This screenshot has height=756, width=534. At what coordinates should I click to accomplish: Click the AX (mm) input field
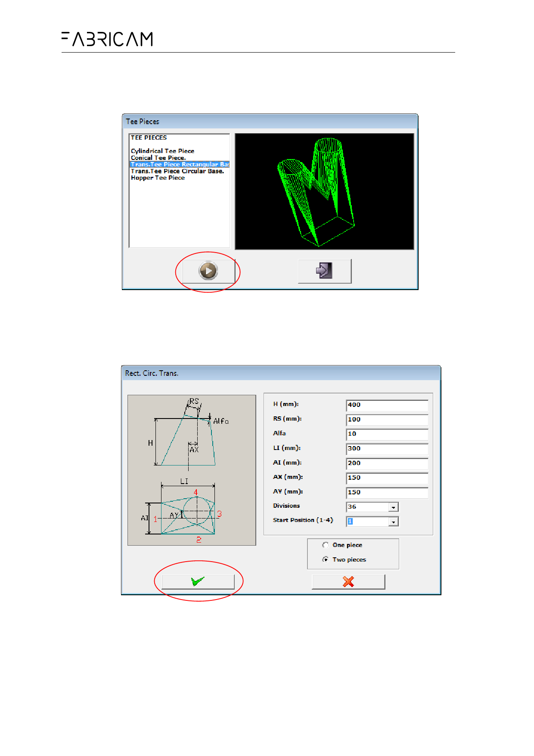point(386,478)
